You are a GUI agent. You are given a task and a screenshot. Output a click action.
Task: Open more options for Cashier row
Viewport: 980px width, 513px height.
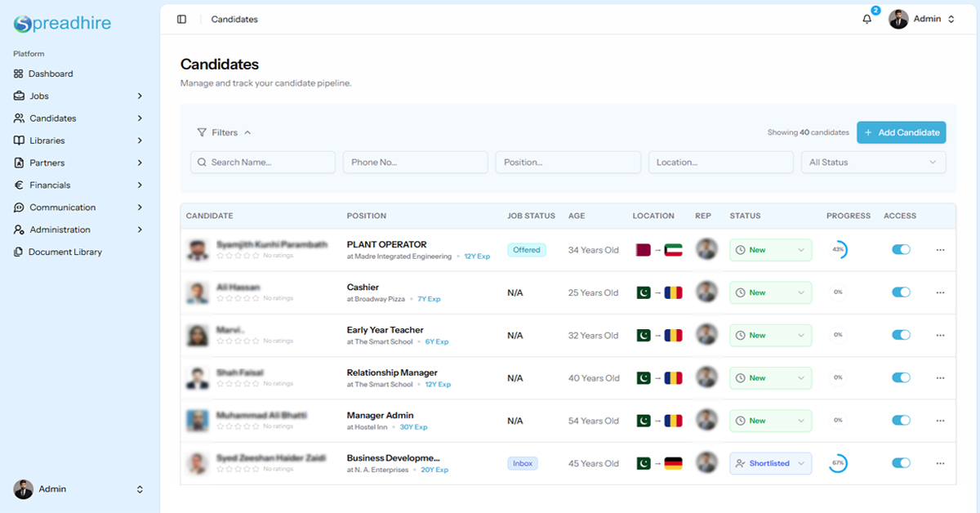[940, 292]
